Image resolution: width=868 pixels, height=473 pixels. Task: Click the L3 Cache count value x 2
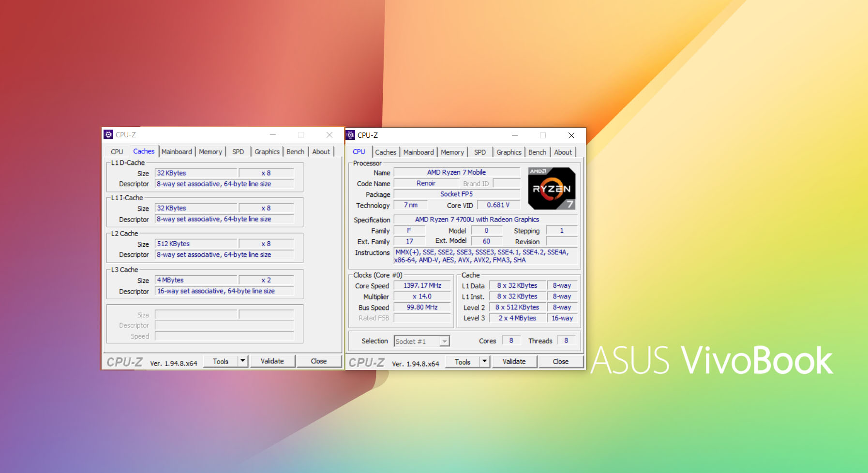[x=266, y=281]
